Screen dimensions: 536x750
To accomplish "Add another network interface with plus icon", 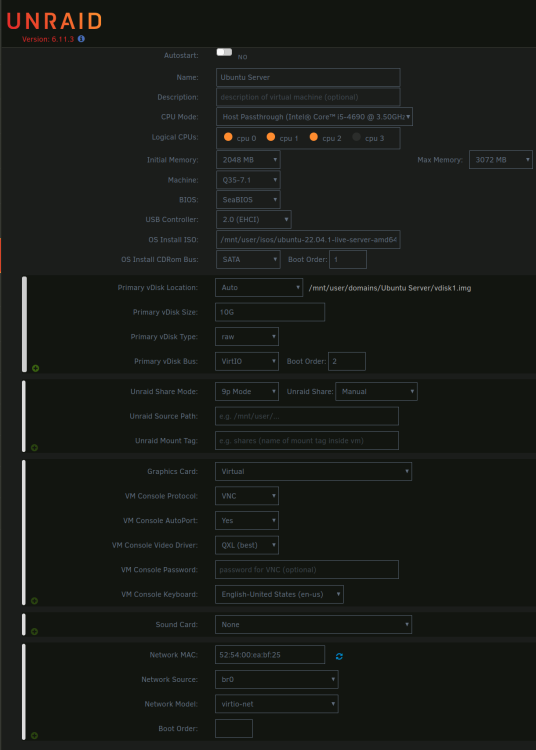I will pos(34,735).
